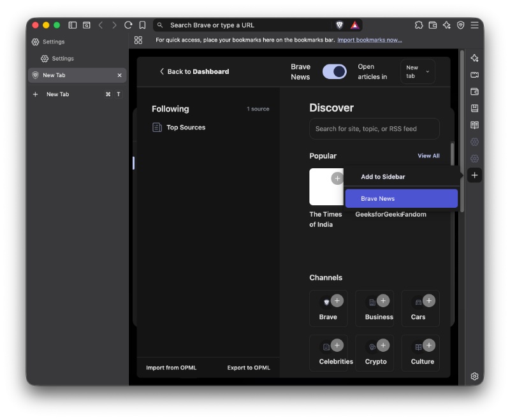510x420 pixels.
Task: Open Top Sources in Following list
Action: (x=179, y=127)
